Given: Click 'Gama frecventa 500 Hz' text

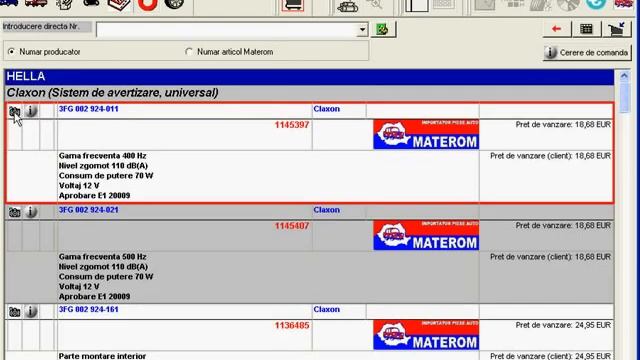Looking at the screenshot, I should coord(102,257).
